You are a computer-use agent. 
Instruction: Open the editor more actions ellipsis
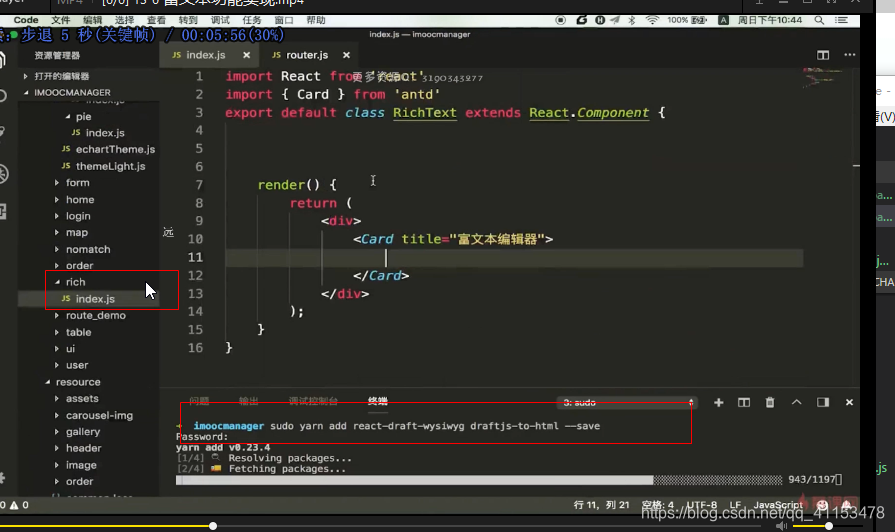tap(850, 55)
